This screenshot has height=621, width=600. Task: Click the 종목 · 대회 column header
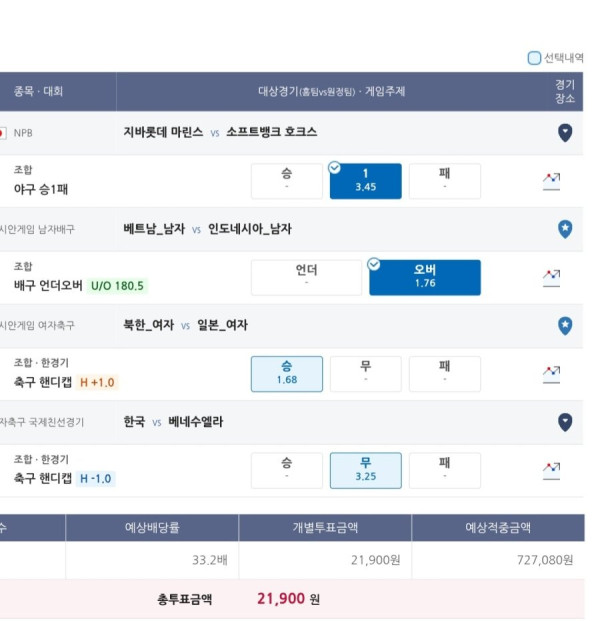(38, 91)
